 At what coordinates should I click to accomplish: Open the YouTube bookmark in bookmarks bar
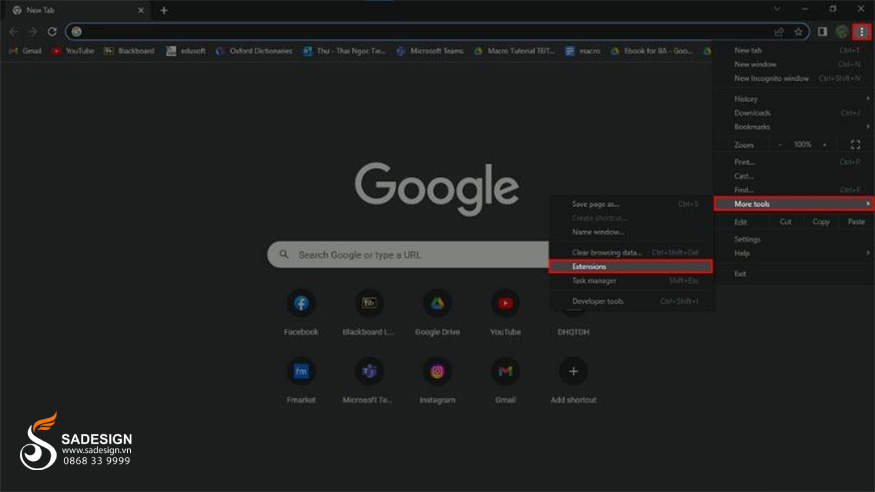tap(73, 51)
